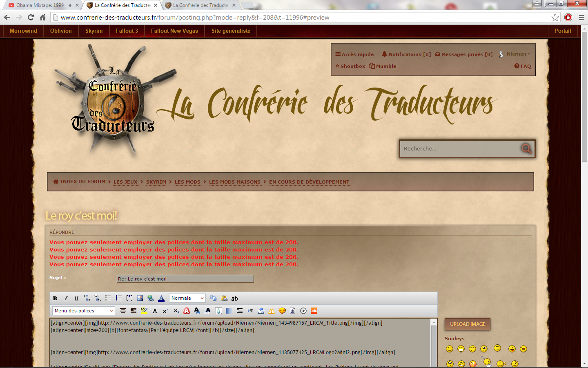Click the Sujet subject input field
588x368 pixels.
tap(185, 279)
